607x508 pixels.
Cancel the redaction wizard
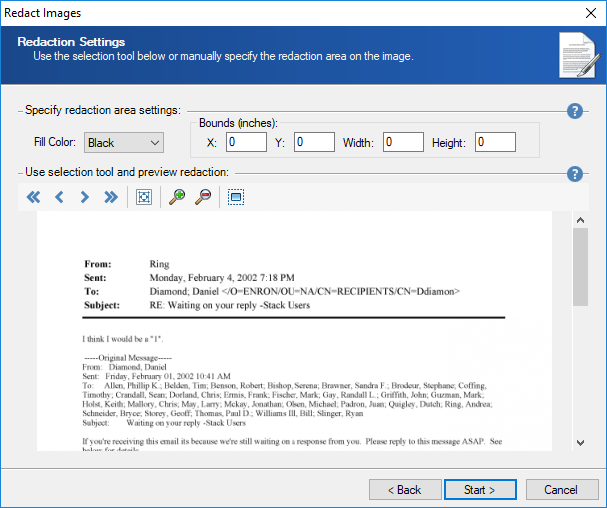[x=559, y=489]
